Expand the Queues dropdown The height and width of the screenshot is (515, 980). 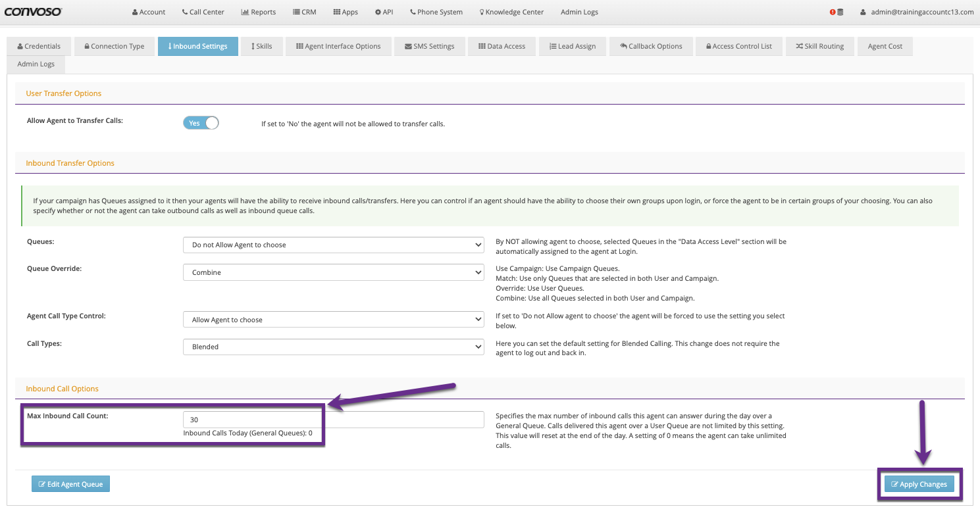[x=334, y=245]
